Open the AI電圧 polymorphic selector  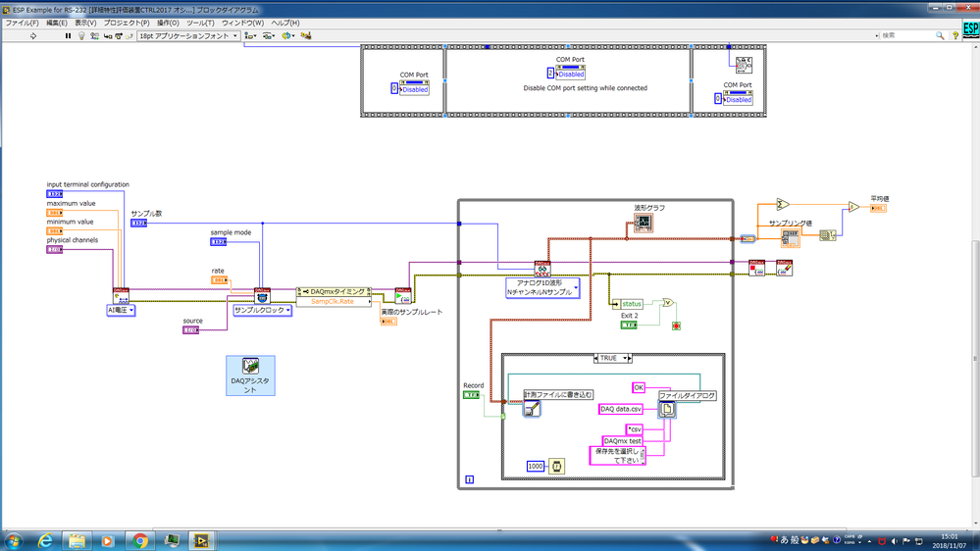[121, 310]
